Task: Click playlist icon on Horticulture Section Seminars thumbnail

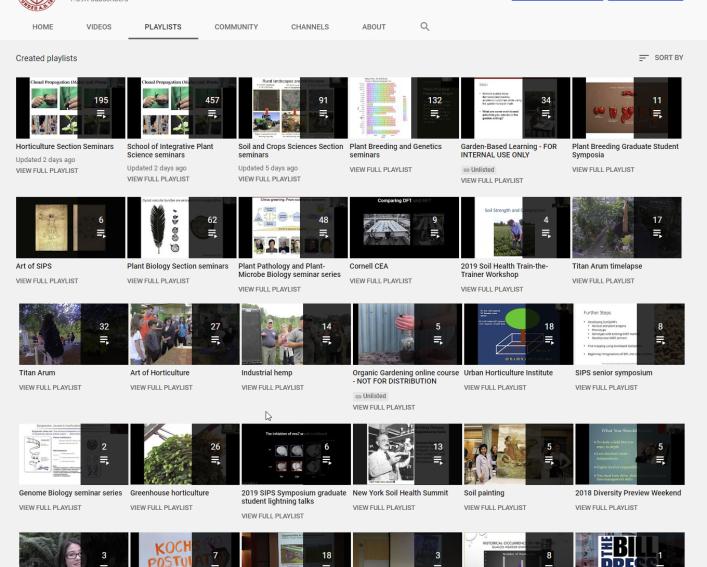Action: 101,114
